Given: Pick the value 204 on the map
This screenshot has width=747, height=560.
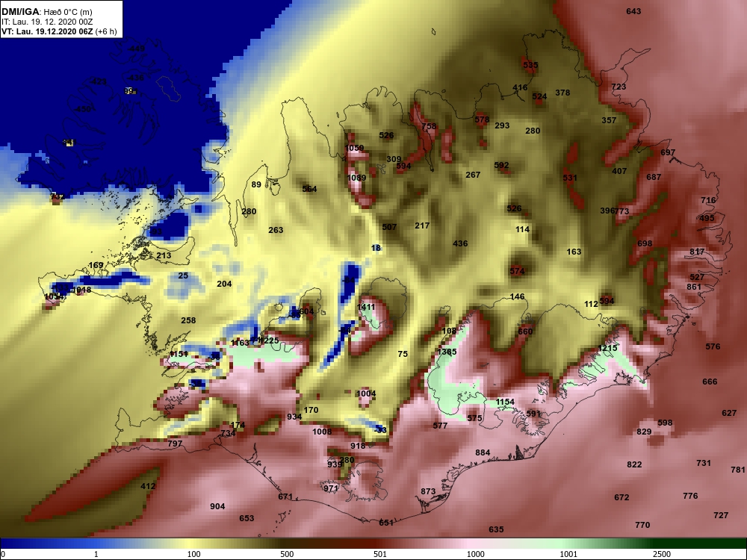Looking at the screenshot, I should click(224, 284).
